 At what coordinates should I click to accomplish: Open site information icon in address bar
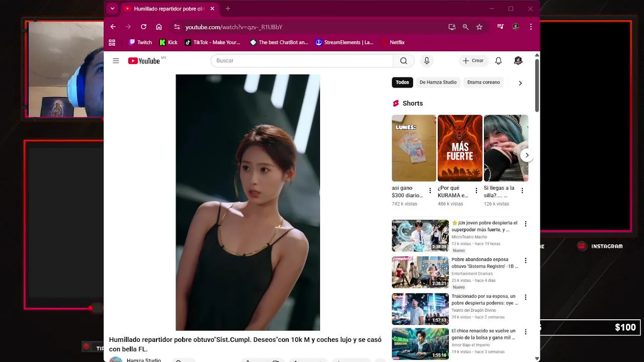(x=177, y=27)
